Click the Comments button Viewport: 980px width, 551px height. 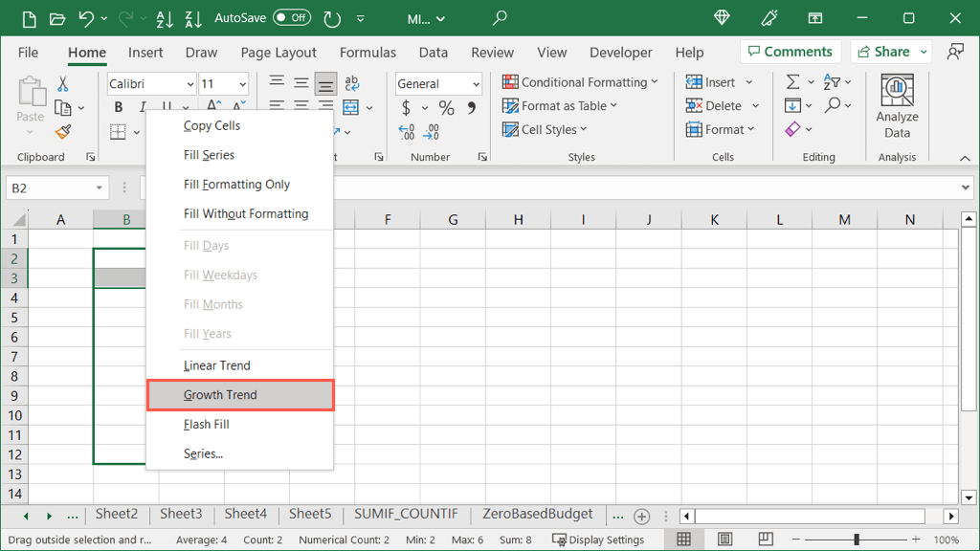(x=790, y=52)
